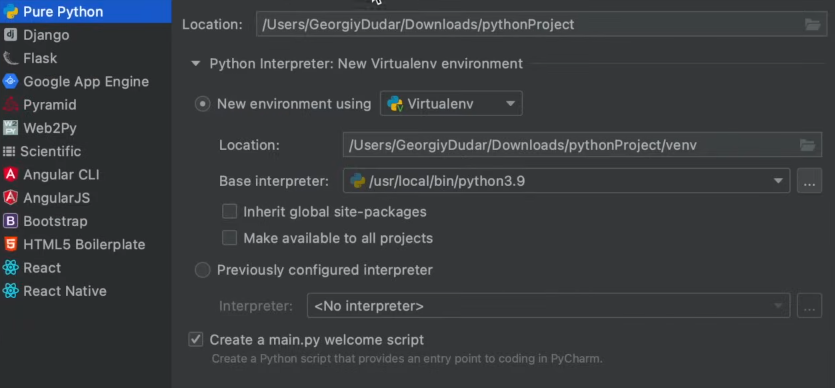835x388 pixels.
Task: Click the Google App Engine icon
Action: (x=10, y=81)
